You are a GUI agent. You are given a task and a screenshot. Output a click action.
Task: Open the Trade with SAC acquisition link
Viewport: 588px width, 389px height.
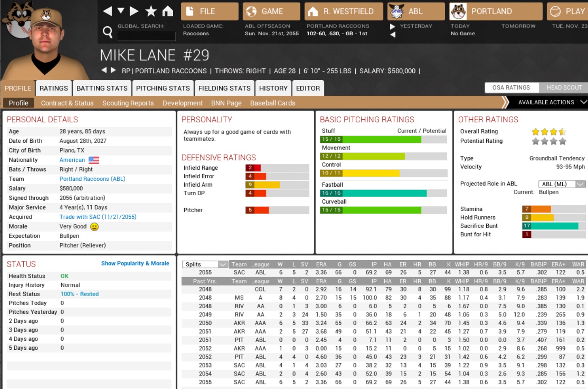(98, 217)
